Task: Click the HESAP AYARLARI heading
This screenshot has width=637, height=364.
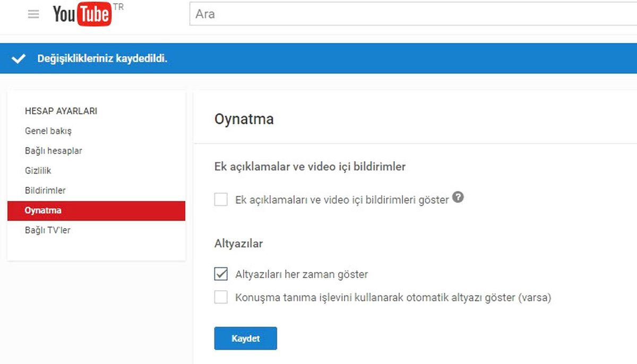Action: (x=61, y=111)
